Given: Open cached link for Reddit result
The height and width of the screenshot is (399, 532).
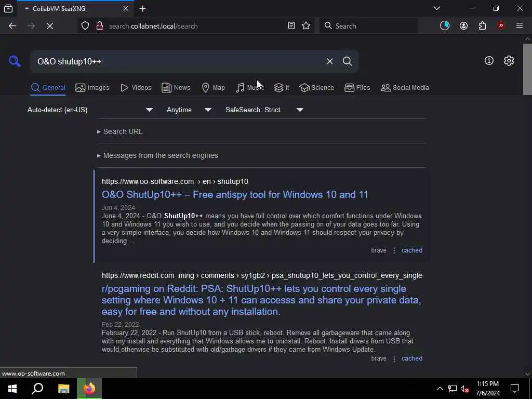Looking at the screenshot, I should pyautogui.click(x=412, y=358).
